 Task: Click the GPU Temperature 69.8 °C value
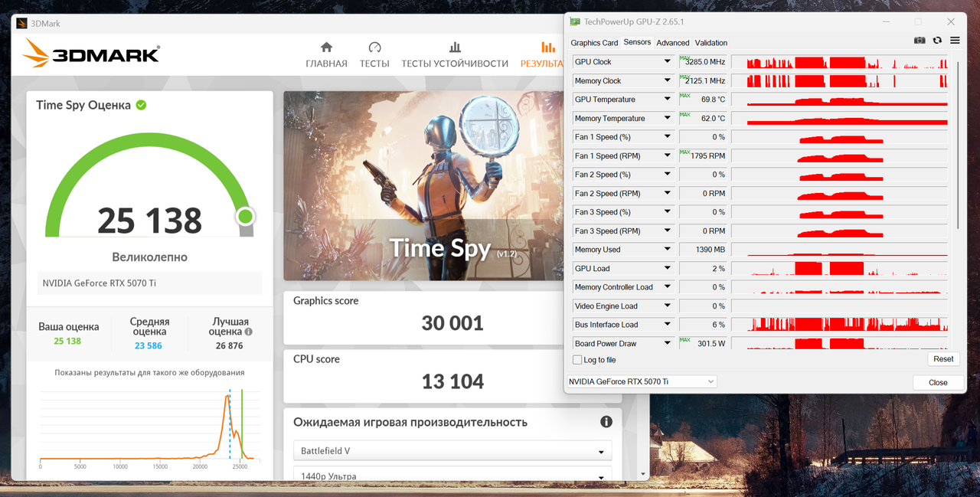pos(703,100)
